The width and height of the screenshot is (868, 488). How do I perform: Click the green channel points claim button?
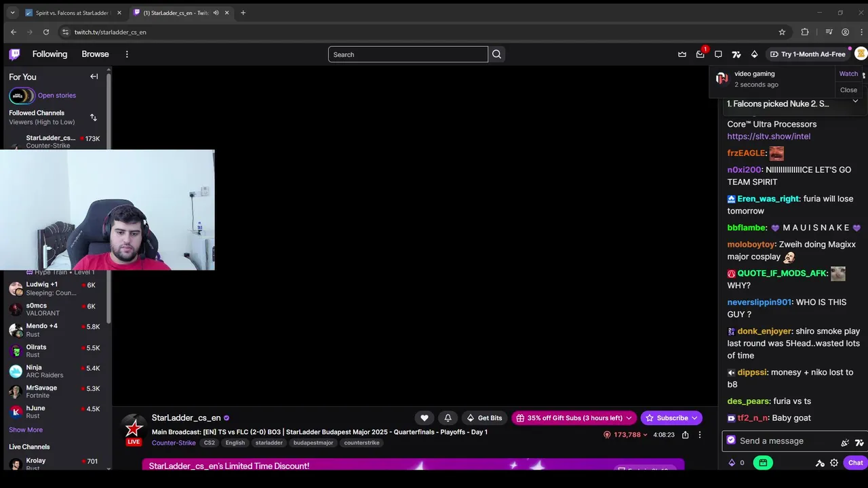(763, 463)
